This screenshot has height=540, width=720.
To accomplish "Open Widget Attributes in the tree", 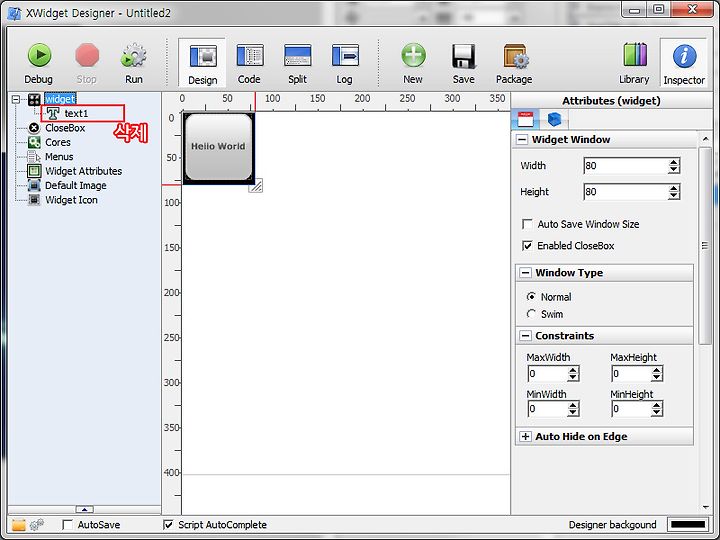I will click(x=84, y=171).
